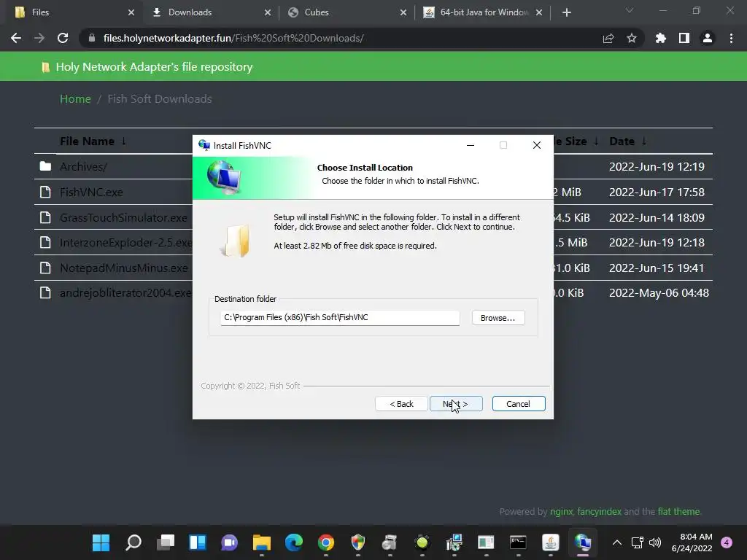This screenshot has width=747, height=560.
Task: Open the Chrome profile menu
Action: click(708, 38)
